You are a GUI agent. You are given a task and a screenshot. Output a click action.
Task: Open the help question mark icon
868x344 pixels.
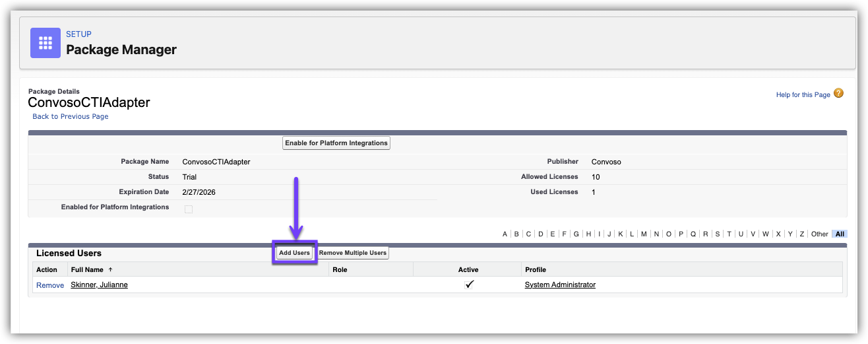pos(838,94)
